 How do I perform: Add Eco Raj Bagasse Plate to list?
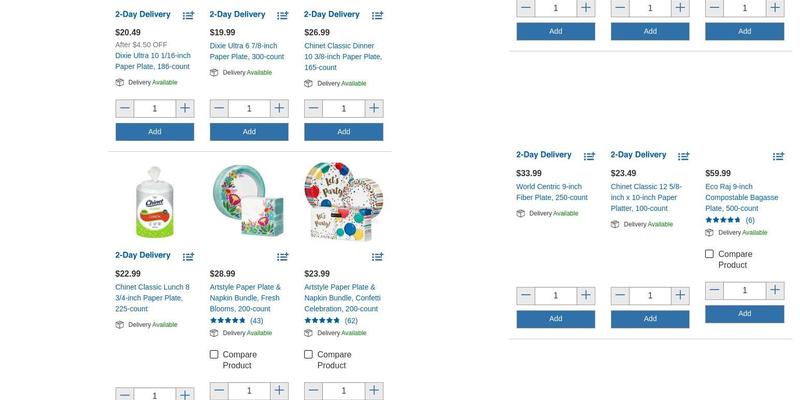(x=778, y=156)
